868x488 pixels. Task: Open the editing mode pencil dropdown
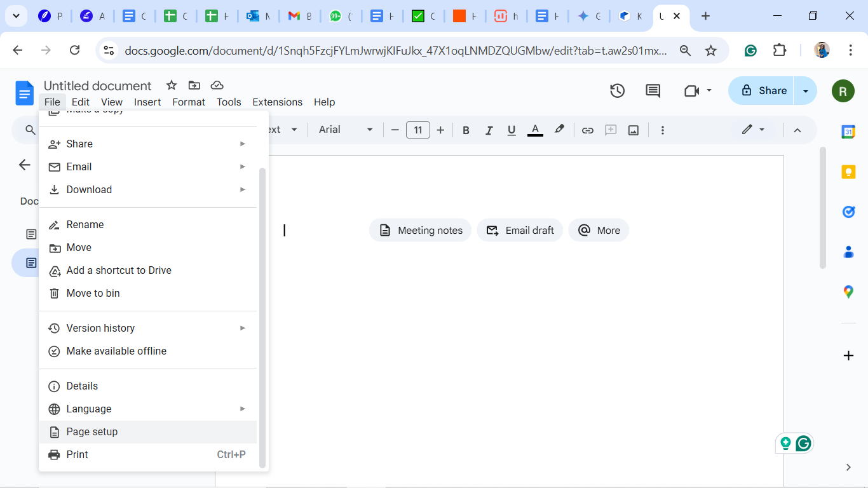pyautogui.click(x=754, y=130)
